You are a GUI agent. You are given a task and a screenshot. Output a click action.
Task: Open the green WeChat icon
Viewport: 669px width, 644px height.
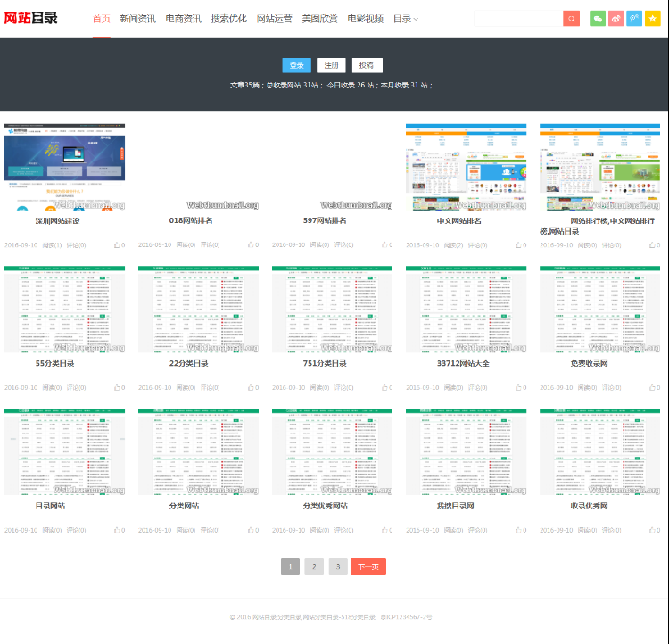[x=598, y=19]
